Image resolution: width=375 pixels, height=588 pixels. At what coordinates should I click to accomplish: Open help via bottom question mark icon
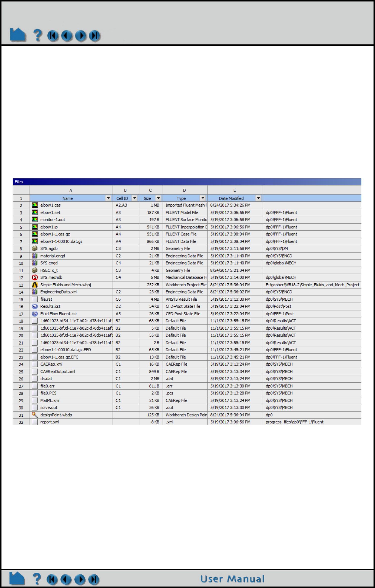(37, 579)
